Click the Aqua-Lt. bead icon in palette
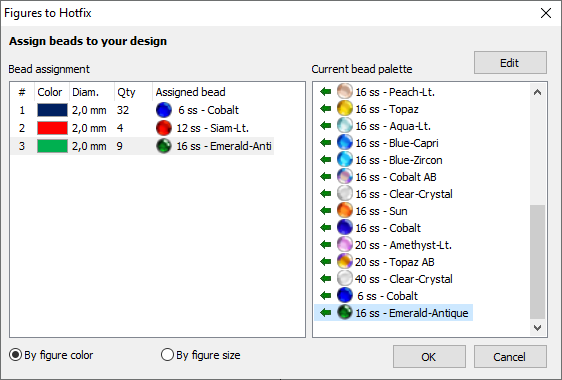 tap(344, 125)
